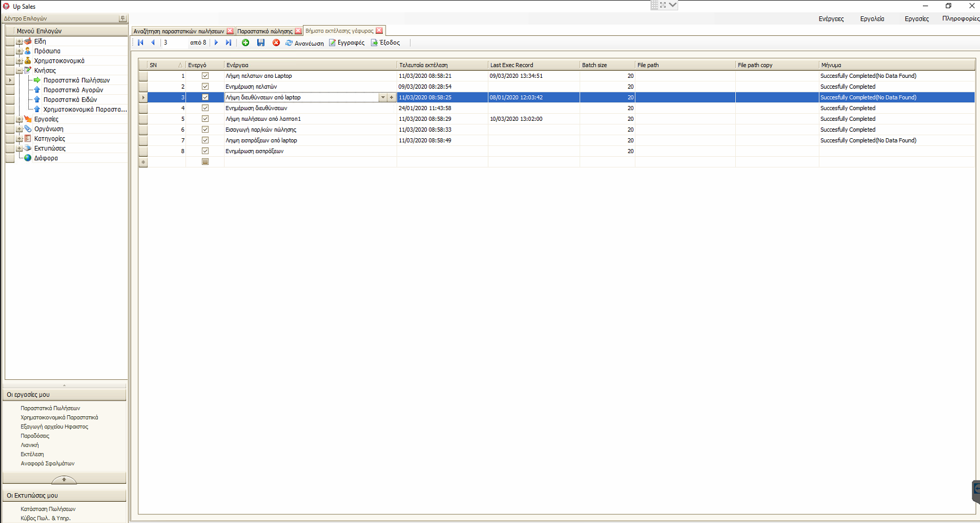The width and height of the screenshot is (980, 523).
Task: Open the chevron dropdown in title bar
Action: pyautogui.click(x=673, y=5)
